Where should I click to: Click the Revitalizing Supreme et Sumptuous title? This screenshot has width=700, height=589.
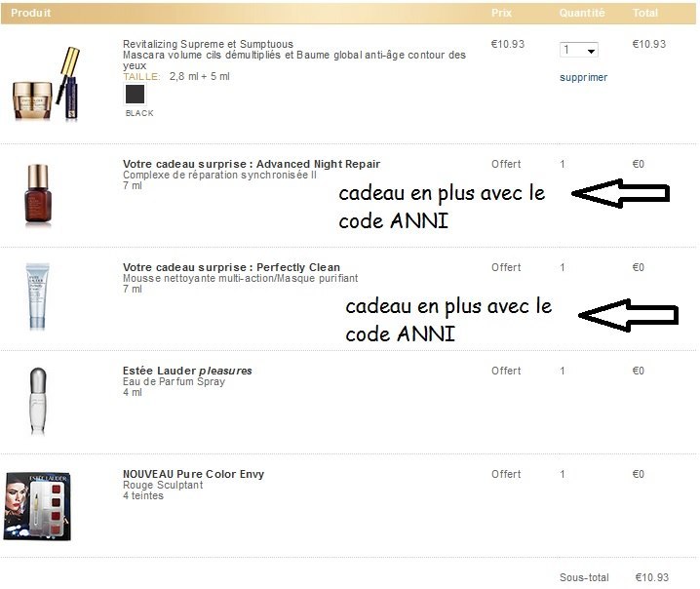tap(208, 44)
